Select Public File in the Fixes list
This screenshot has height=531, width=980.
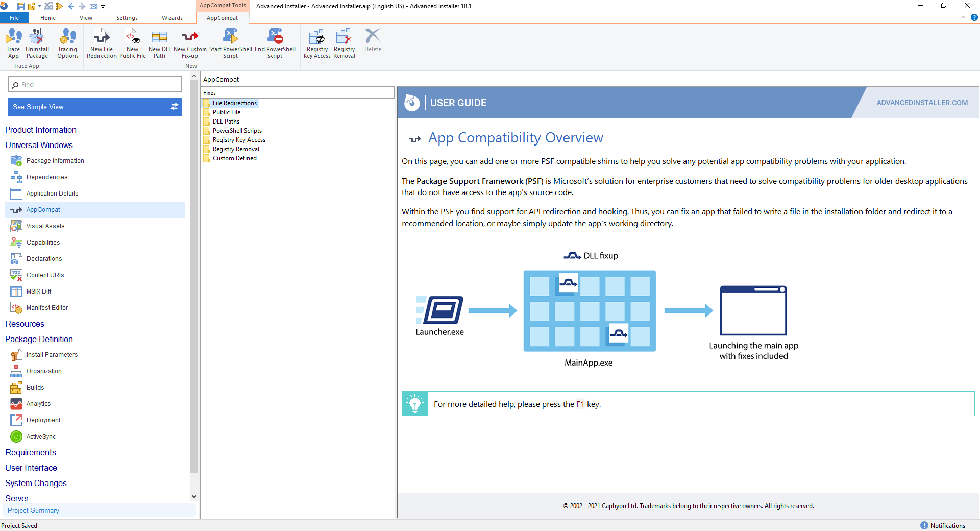pyautogui.click(x=226, y=112)
